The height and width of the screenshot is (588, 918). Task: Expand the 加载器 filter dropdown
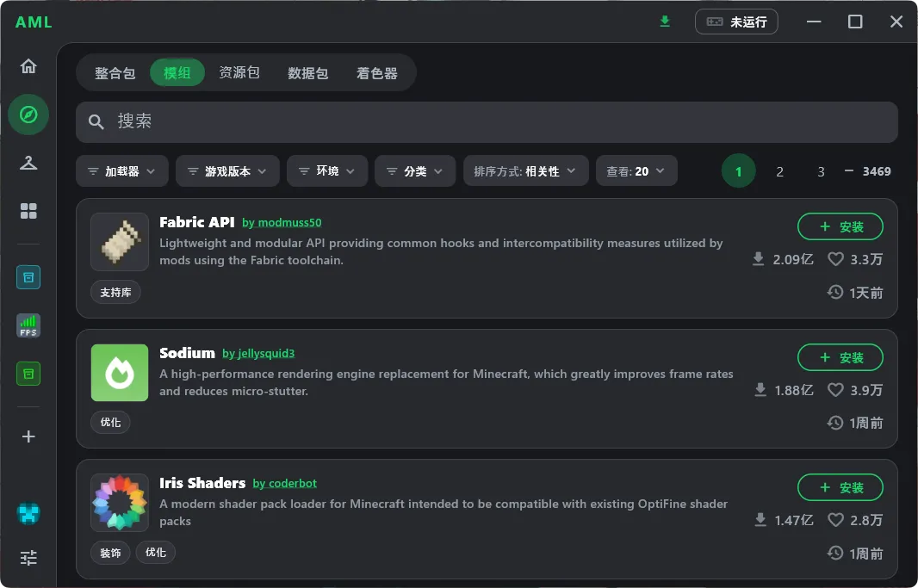tap(121, 170)
